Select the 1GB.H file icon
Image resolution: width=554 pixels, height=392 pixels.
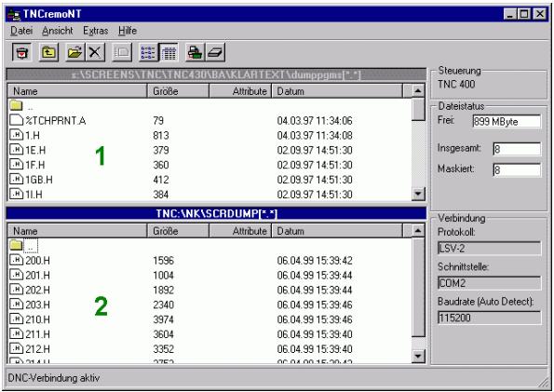16,179
